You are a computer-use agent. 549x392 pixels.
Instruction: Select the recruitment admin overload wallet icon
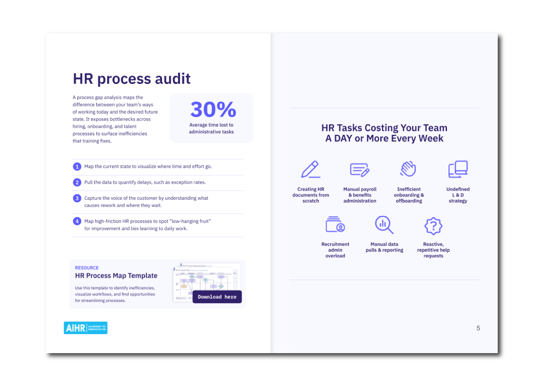coord(335,225)
